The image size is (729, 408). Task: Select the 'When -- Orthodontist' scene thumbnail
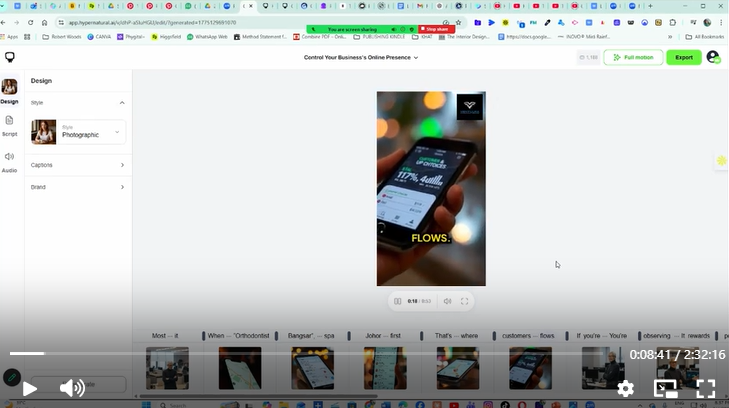(240, 368)
